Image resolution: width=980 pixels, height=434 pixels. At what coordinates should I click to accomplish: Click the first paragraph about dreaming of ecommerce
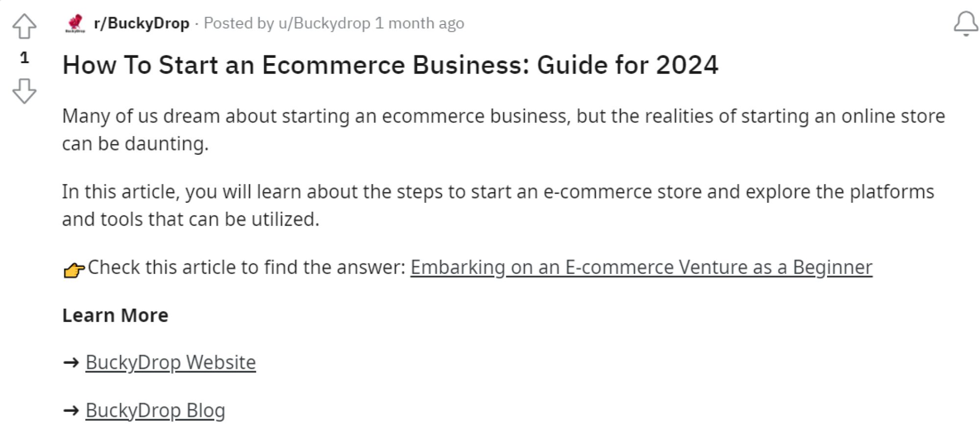(x=503, y=130)
